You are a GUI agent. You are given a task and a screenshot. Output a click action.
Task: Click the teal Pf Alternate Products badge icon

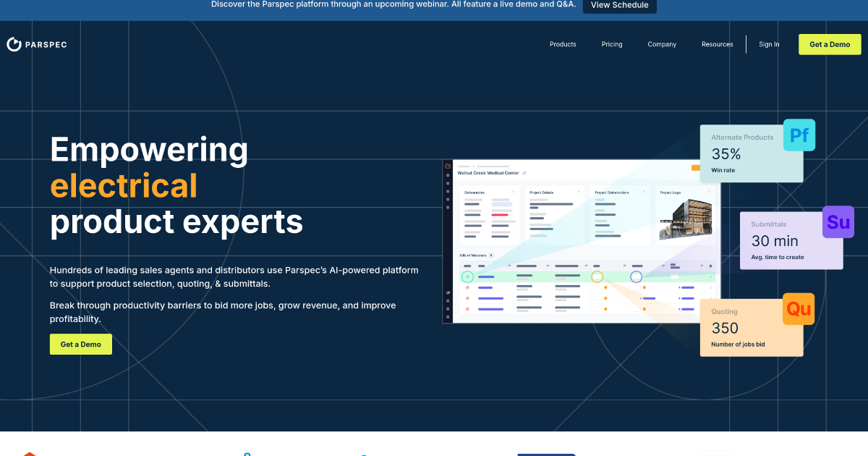pos(799,135)
